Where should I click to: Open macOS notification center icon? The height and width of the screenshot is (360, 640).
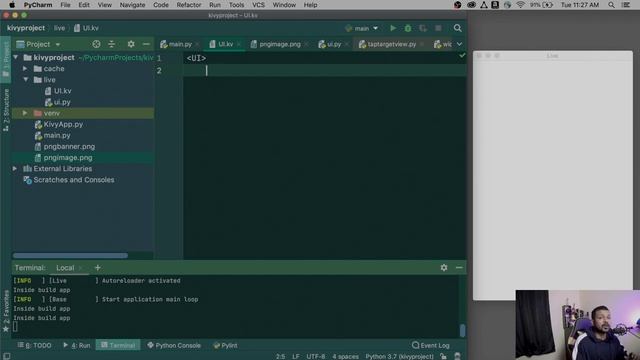(x=626, y=5)
